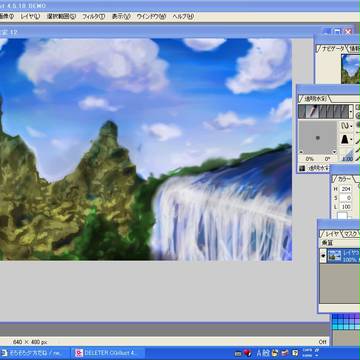This screenshot has height=360, width=360.
Task: Click the navigator preview thumbnail
Action: click(x=351, y=69)
